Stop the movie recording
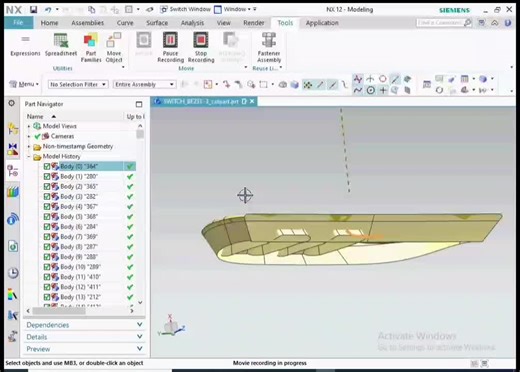This screenshot has height=372, width=520. coord(201,47)
